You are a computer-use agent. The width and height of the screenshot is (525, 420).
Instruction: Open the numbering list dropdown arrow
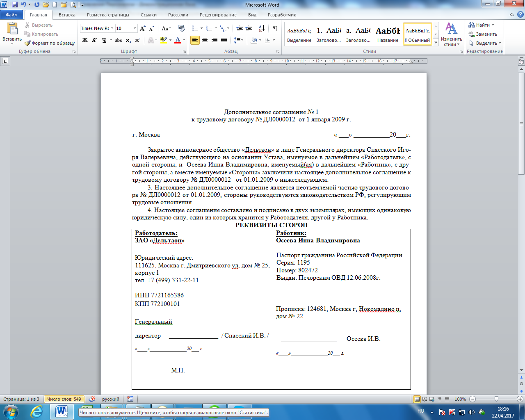point(216,28)
